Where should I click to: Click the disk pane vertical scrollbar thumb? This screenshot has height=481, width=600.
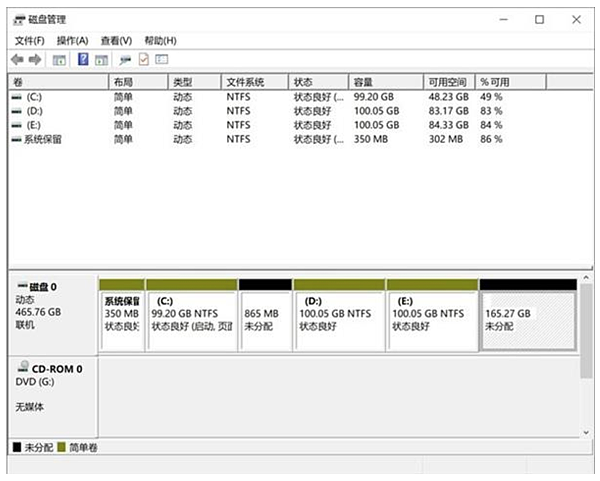(x=586, y=331)
